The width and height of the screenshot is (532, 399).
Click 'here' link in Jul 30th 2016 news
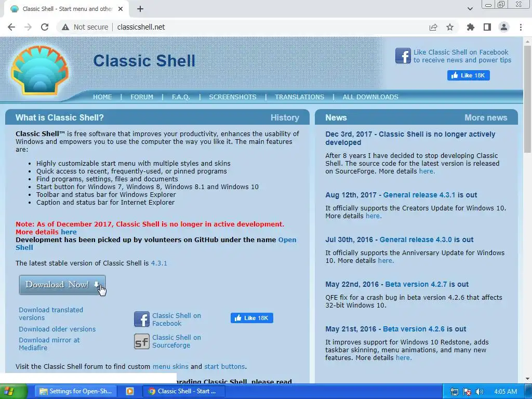[386, 261]
